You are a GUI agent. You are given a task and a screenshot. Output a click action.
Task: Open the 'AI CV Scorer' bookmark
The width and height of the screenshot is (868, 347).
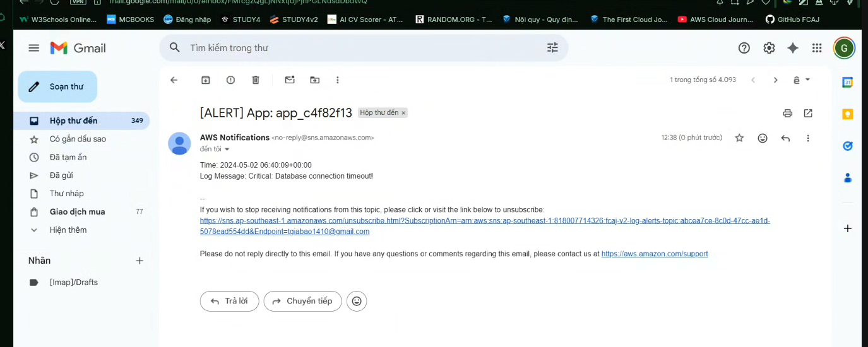366,20
